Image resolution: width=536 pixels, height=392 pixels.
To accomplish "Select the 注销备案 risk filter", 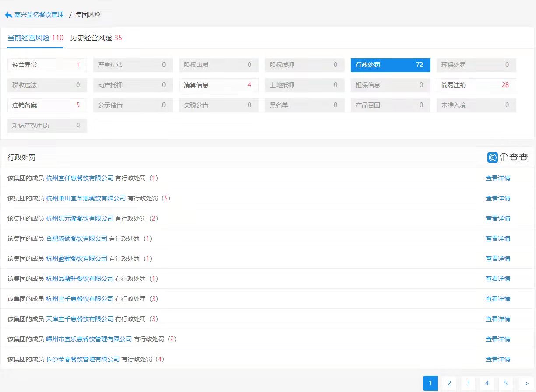I will click(x=47, y=105).
